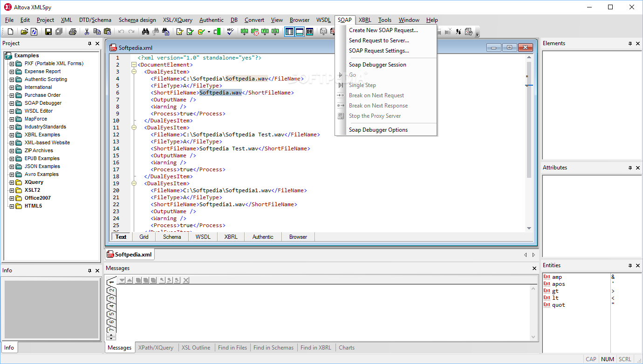Image resolution: width=643 pixels, height=364 pixels.
Task: Collapse the DualEyesItem fold marker on line 3
Action: pyautogui.click(x=134, y=72)
